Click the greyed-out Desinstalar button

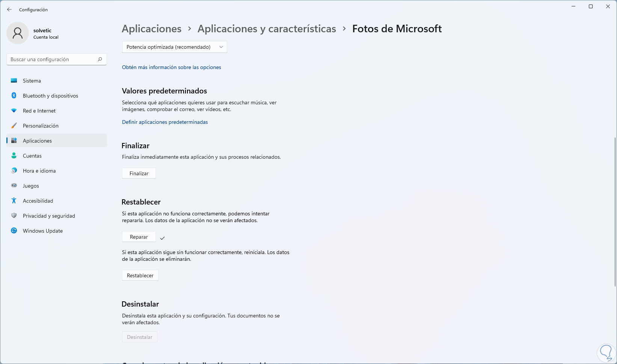tap(140, 337)
